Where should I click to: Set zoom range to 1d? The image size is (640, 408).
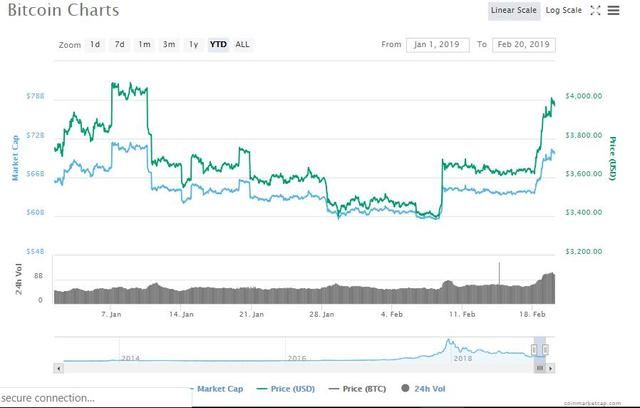(x=95, y=45)
